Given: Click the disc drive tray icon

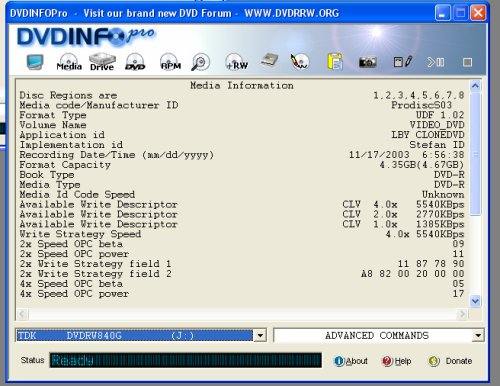Looking at the screenshot, I should click(x=270, y=60).
